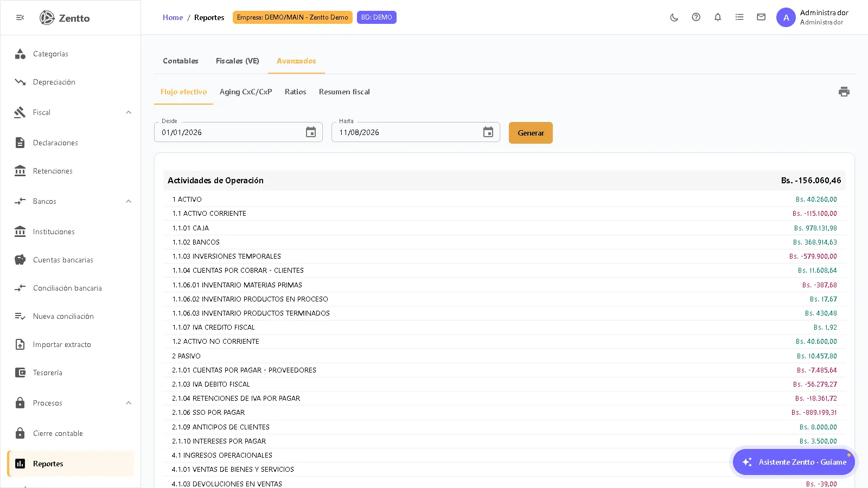This screenshot has height=488, width=868.
Task: Click the Bancos transfer icon
Action: pyautogui.click(x=20, y=201)
